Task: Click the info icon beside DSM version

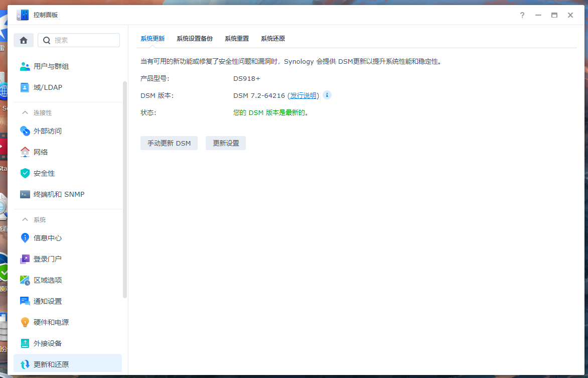Action: (x=327, y=95)
